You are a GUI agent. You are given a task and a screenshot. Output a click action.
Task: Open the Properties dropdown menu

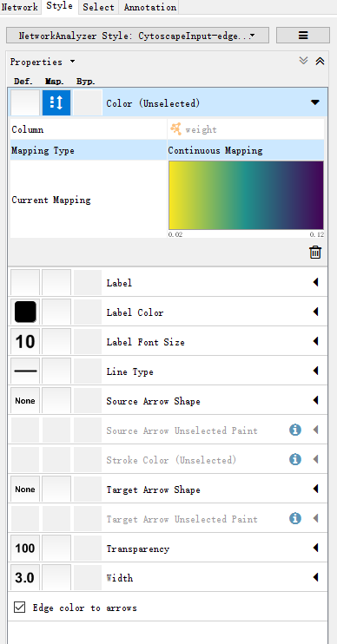point(43,62)
